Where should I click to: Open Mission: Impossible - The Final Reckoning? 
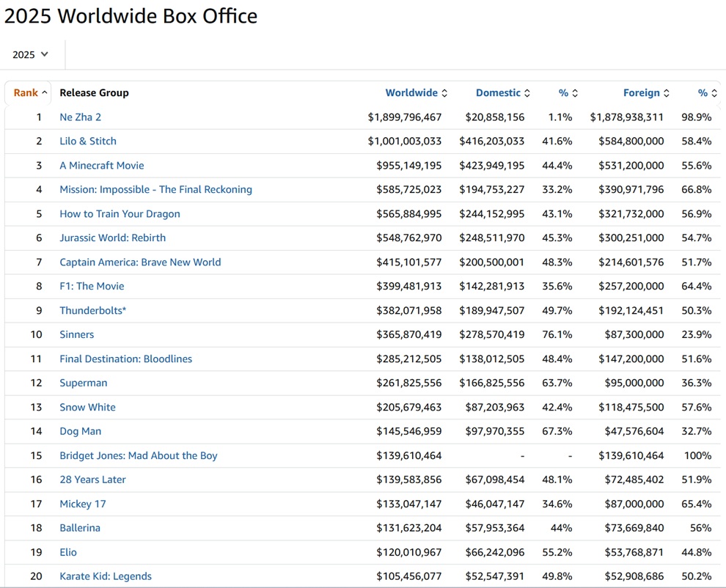(x=155, y=189)
